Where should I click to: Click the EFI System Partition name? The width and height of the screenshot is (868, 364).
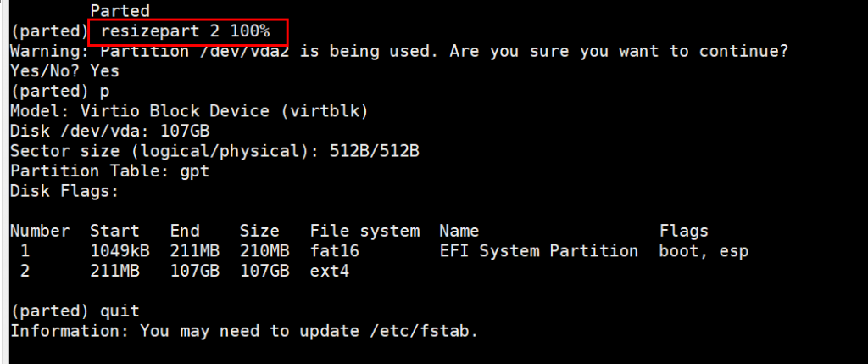539,251
